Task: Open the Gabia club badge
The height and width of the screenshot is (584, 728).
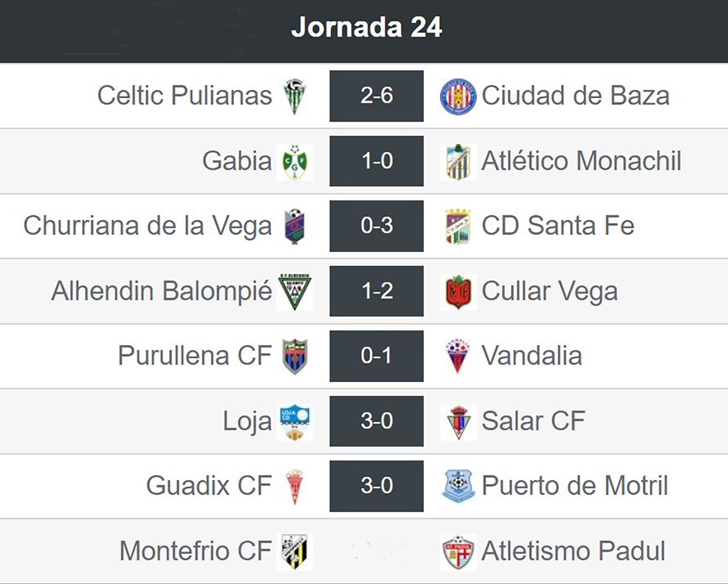Action: [x=294, y=162]
